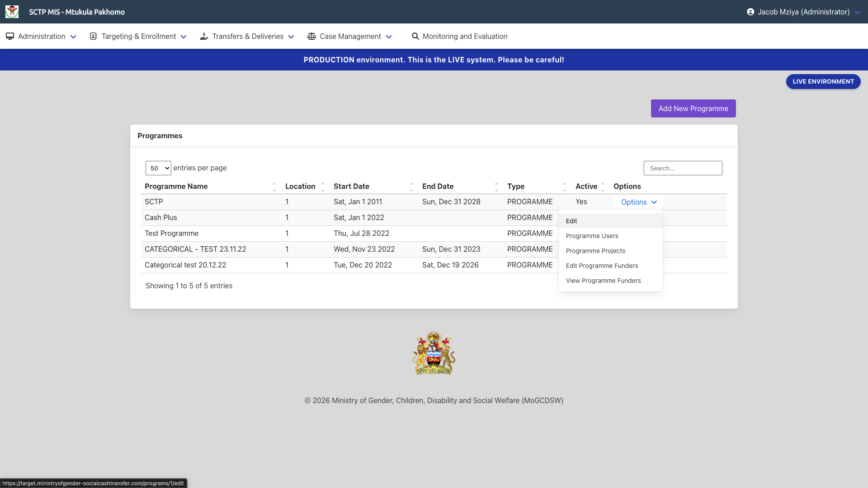Click start date Tue, Dec 20 2022

(x=363, y=265)
